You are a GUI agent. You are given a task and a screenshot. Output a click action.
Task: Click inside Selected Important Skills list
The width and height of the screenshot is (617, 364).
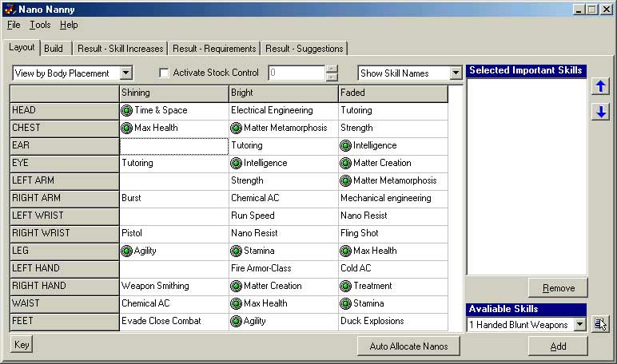pyautogui.click(x=527, y=176)
